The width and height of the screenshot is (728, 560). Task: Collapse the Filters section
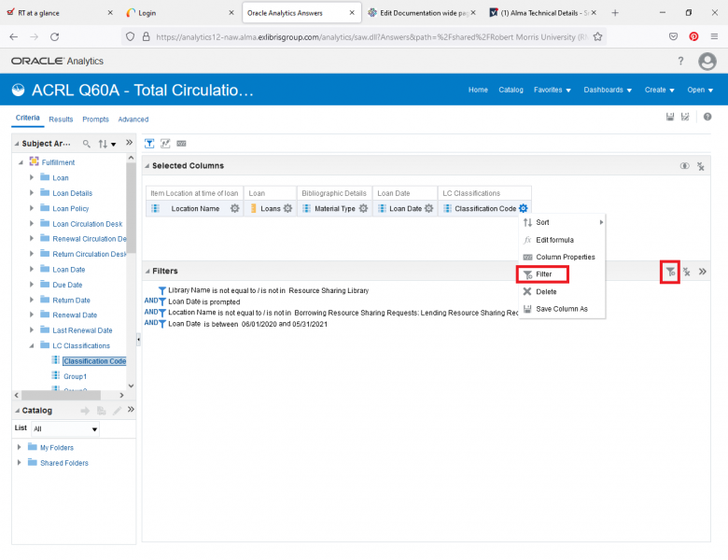(x=147, y=272)
